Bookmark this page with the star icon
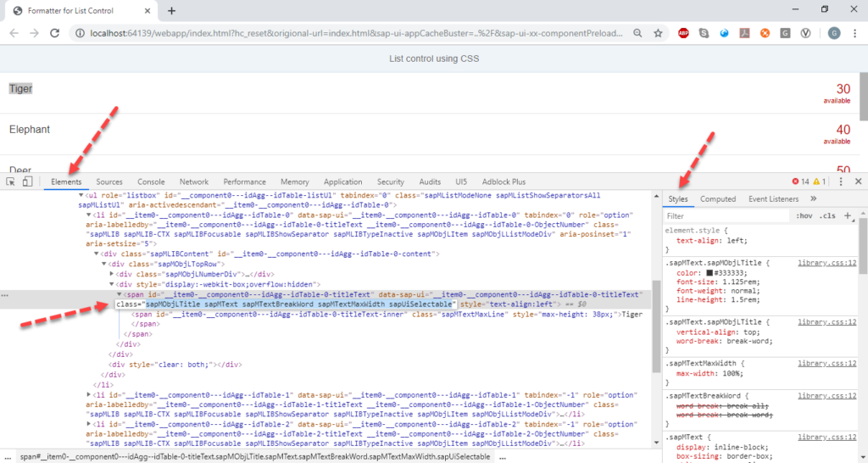868x463 pixels. pos(658,33)
